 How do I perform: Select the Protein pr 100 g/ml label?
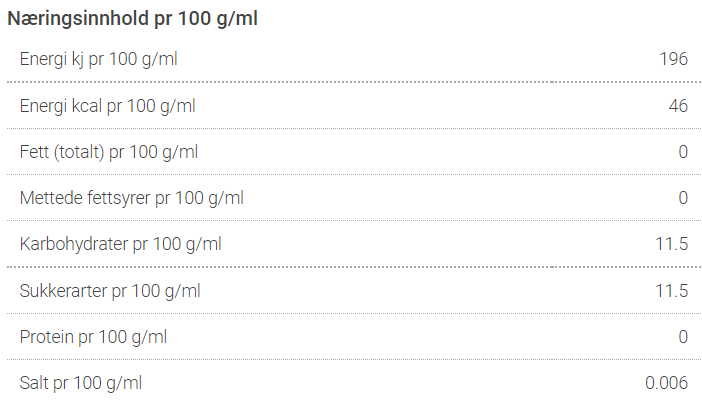click(93, 337)
